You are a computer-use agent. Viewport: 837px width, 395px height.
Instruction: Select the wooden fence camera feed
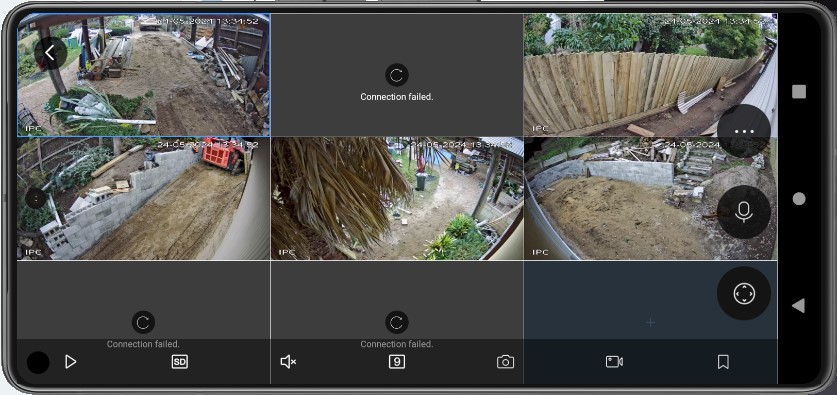[x=650, y=75]
